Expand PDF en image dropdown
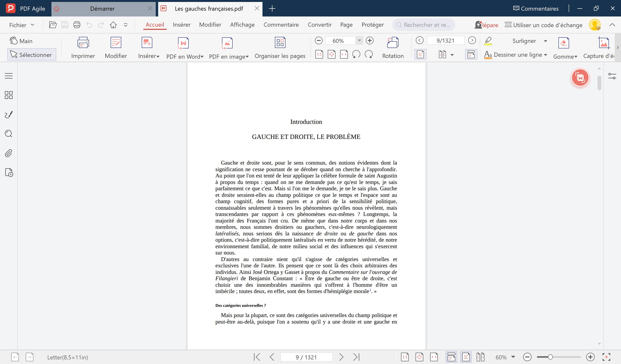Viewport: 621px width, 364px height. 247,57
